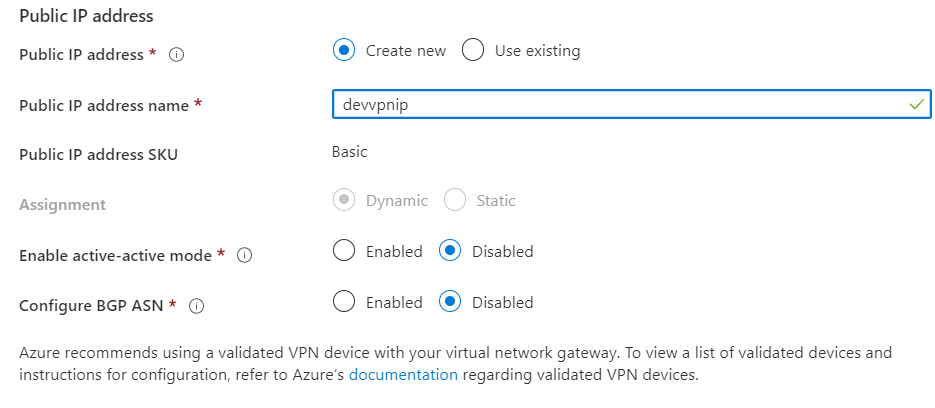Click the Basic SKU value text

point(350,152)
